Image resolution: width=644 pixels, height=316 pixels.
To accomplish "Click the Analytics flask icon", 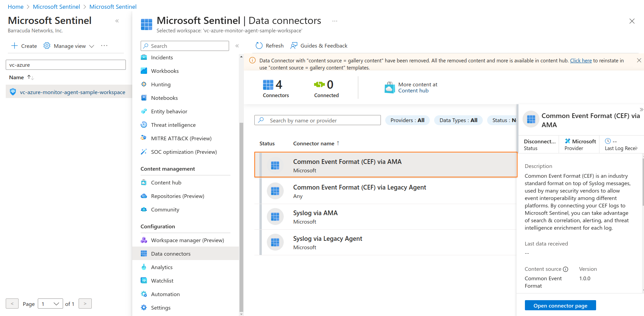I will coord(144,267).
